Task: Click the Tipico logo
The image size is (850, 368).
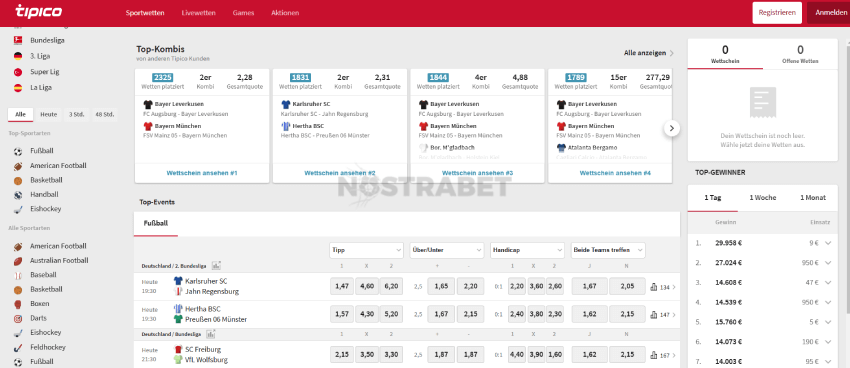Action: click(38, 11)
